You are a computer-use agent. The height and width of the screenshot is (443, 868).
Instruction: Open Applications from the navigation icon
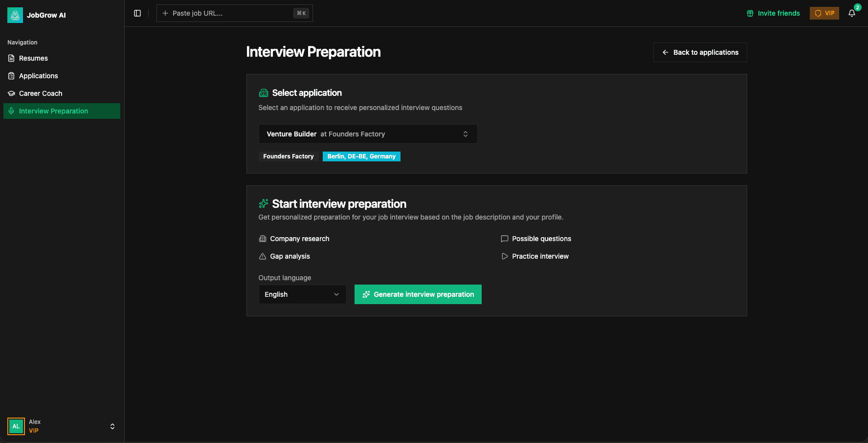pyautogui.click(x=11, y=76)
